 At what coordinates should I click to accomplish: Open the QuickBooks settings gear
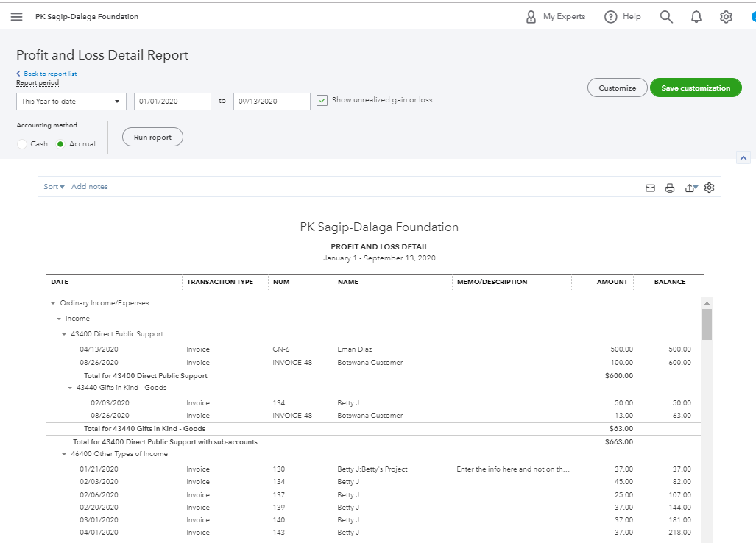(726, 16)
